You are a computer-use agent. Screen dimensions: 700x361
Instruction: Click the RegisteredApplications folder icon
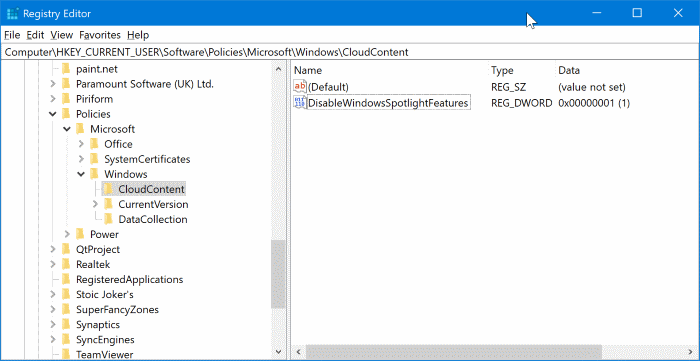[66, 279]
